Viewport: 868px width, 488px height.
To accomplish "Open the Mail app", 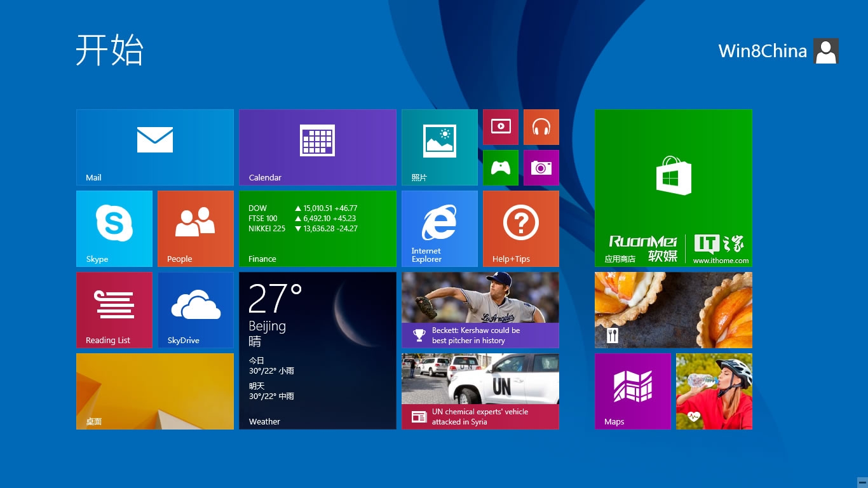I will tap(154, 147).
